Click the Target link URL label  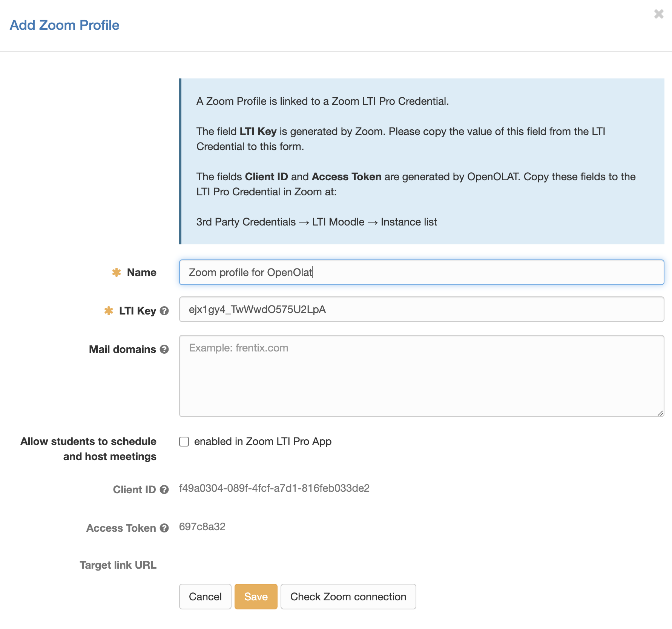click(x=118, y=565)
